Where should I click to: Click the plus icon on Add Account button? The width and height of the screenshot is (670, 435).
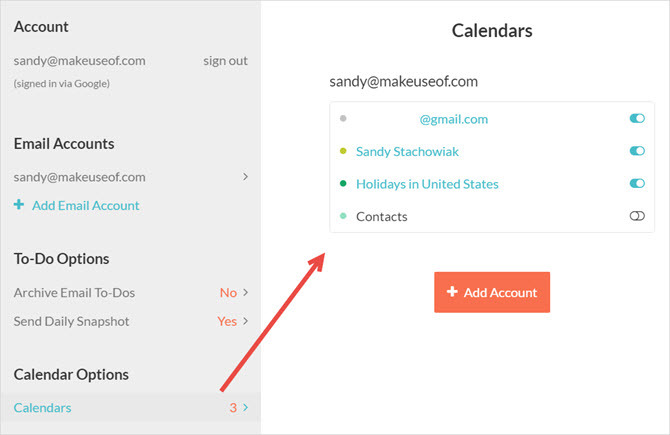[452, 292]
